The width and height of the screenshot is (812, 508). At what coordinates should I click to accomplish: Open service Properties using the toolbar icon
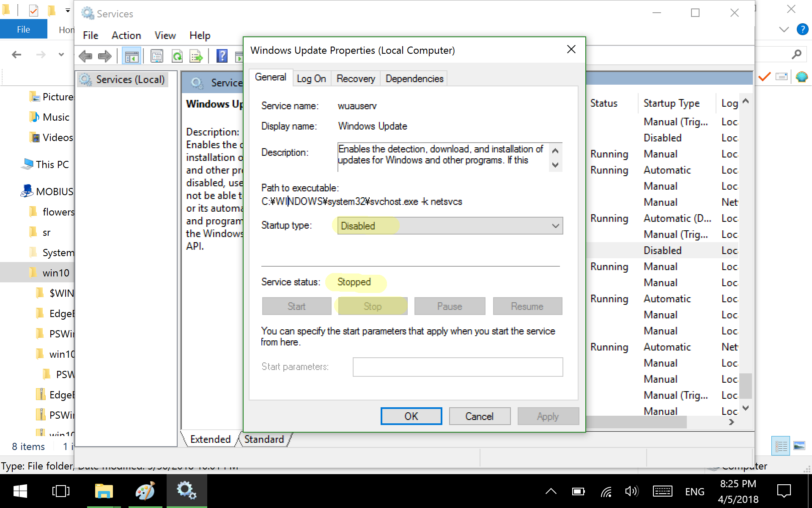pyautogui.click(x=156, y=55)
